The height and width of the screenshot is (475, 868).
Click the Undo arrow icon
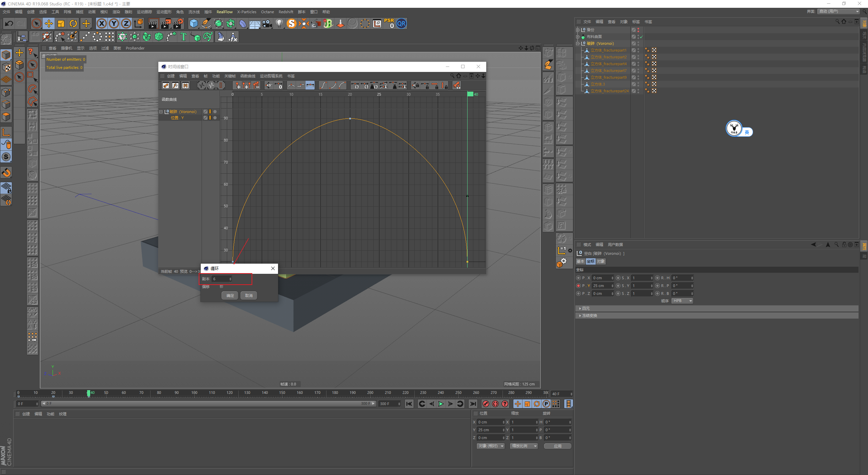click(x=9, y=23)
